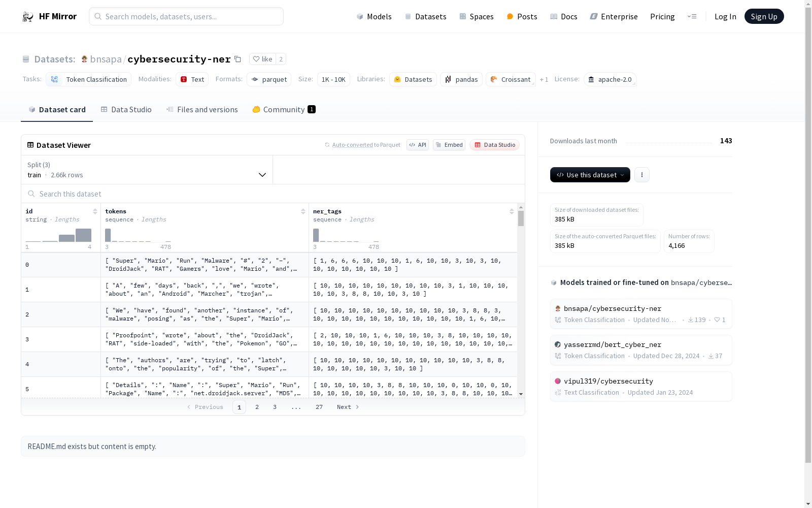
Task: Go to page 2 of dataset
Action: click(257, 407)
